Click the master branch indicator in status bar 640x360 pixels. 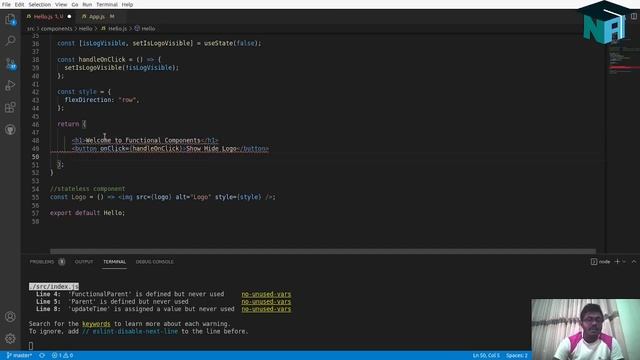click(x=19, y=356)
